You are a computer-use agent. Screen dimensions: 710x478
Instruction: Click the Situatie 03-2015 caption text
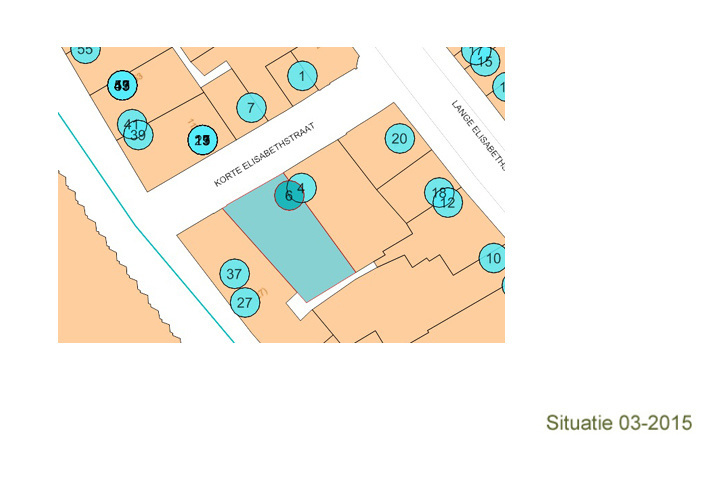point(619,423)
